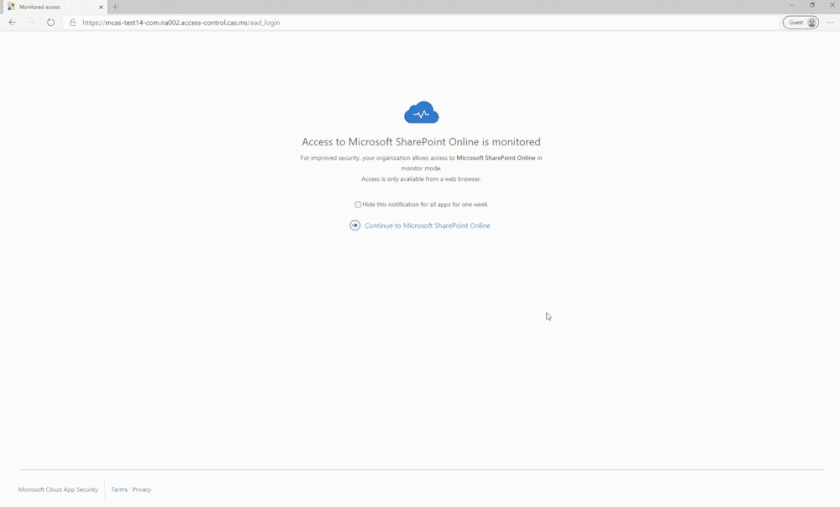Click 'Microsoft Cloud App Security' footer text
The image size is (840, 507).
click(58, 489)
